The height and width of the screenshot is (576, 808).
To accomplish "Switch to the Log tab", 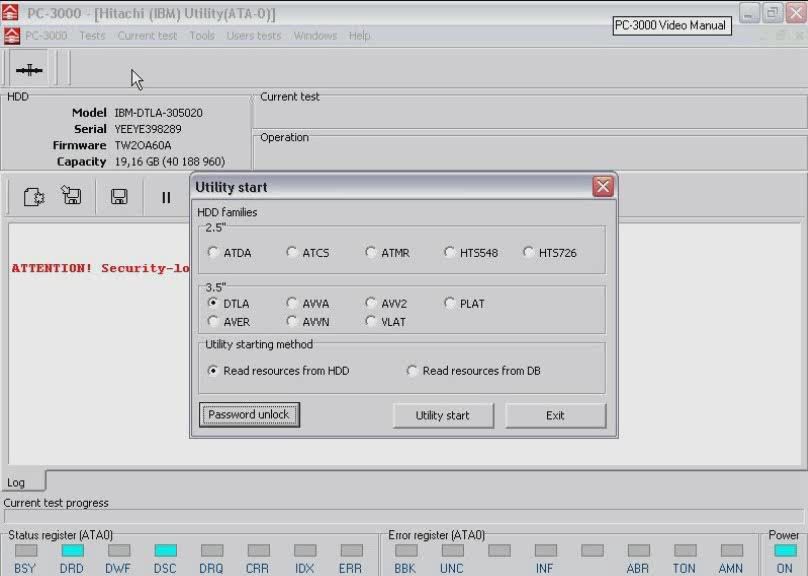I will tap(23, 482).
